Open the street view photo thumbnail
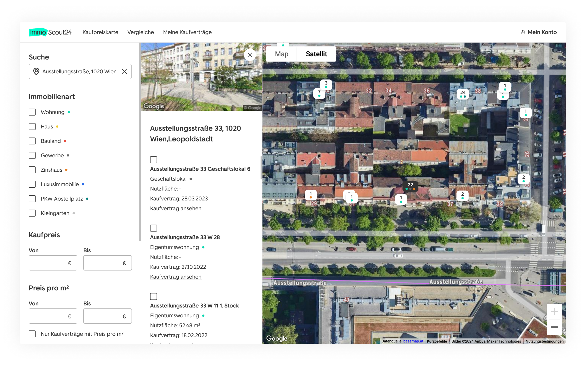 click(201, 77)
